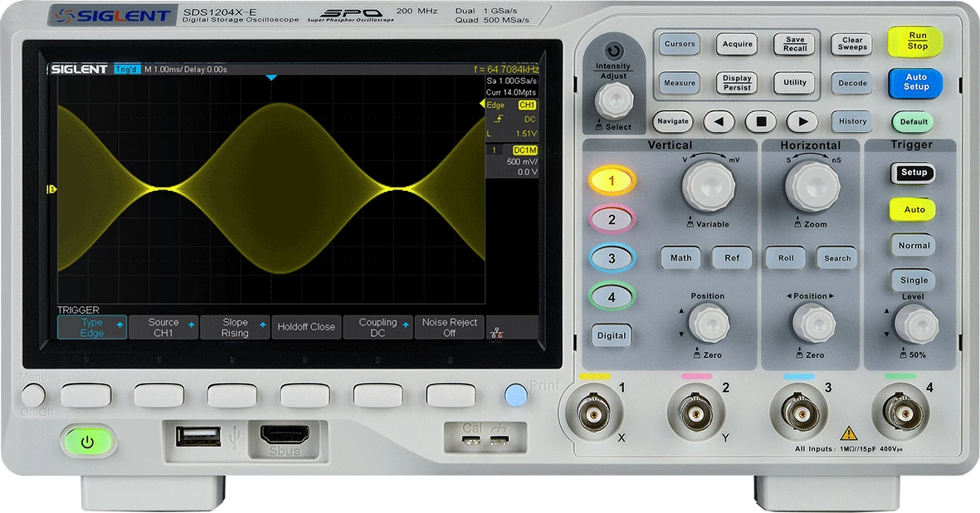Select the Holdoff Close menu item
980x513 pixels.
(x=306, y=328)
